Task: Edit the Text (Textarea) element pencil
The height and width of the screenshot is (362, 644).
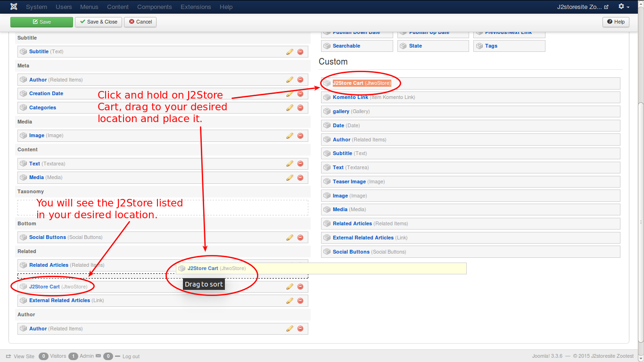Action: [x=290, y=164]
